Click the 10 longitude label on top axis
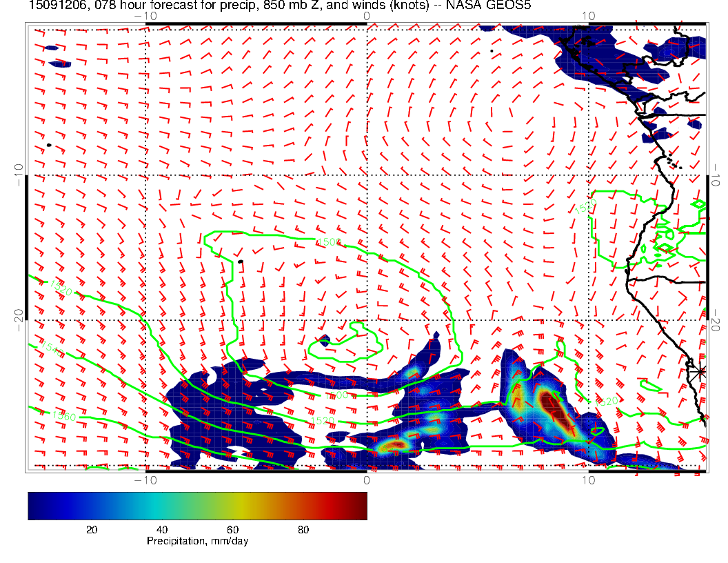728x563 pixels. pos(588,15)
